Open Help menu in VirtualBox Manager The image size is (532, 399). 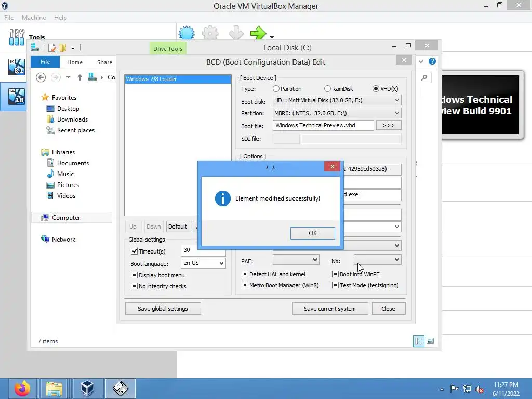60,17
